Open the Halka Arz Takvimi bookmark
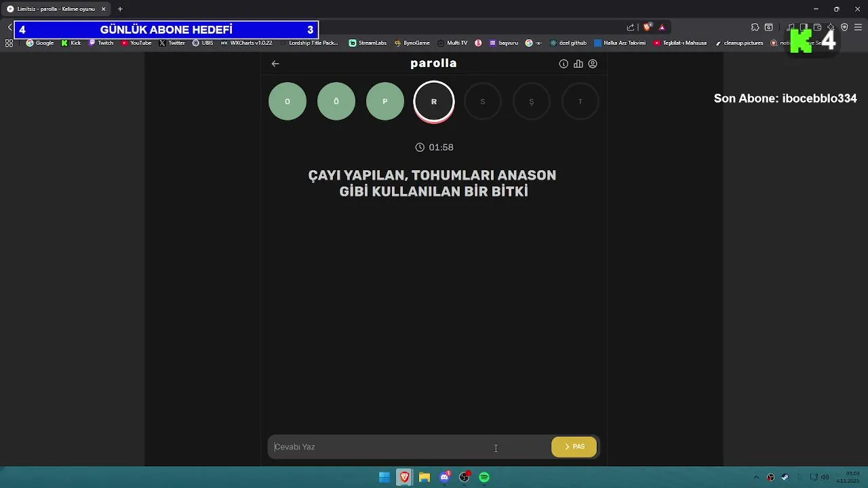 620,43
